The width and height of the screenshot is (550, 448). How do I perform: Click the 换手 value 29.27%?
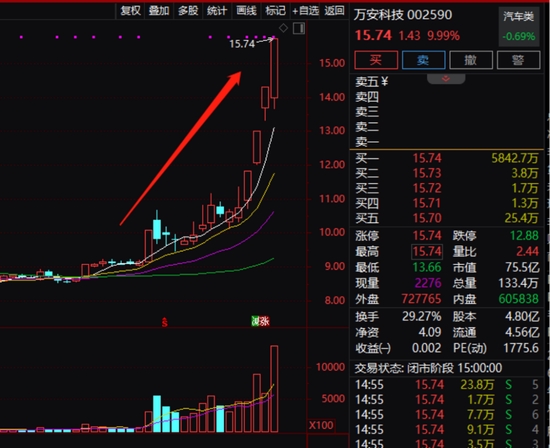point(422,317)
